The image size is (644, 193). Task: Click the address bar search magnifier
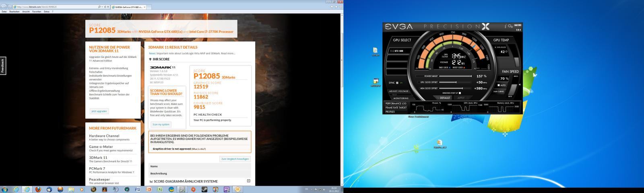pos(99,7)
